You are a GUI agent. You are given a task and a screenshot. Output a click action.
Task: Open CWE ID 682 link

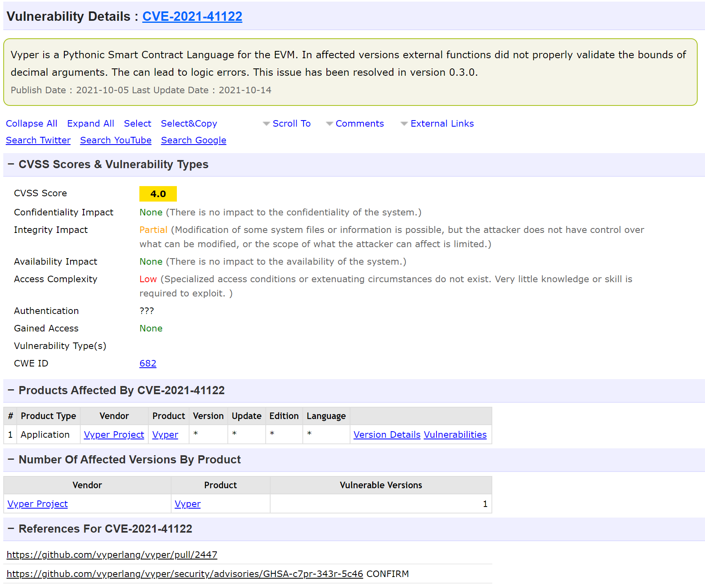click(x=148, y=363)
